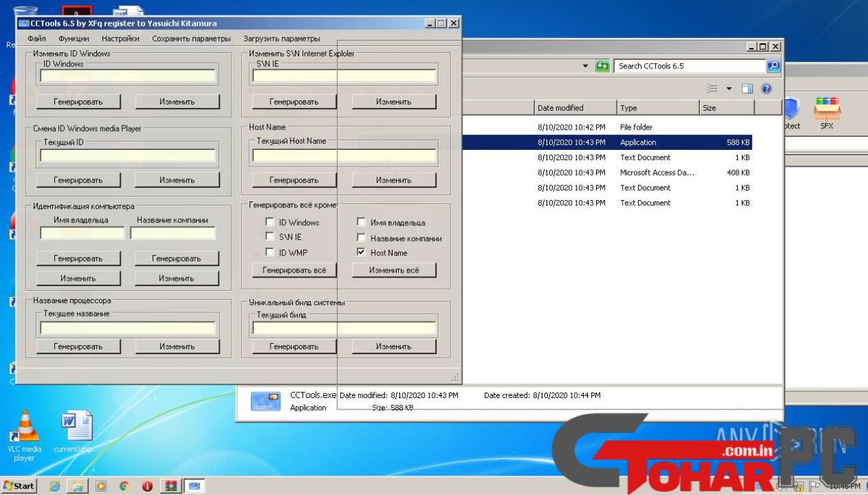
Task: Tick the Название компании checkbox
Action: coord(361,238)
